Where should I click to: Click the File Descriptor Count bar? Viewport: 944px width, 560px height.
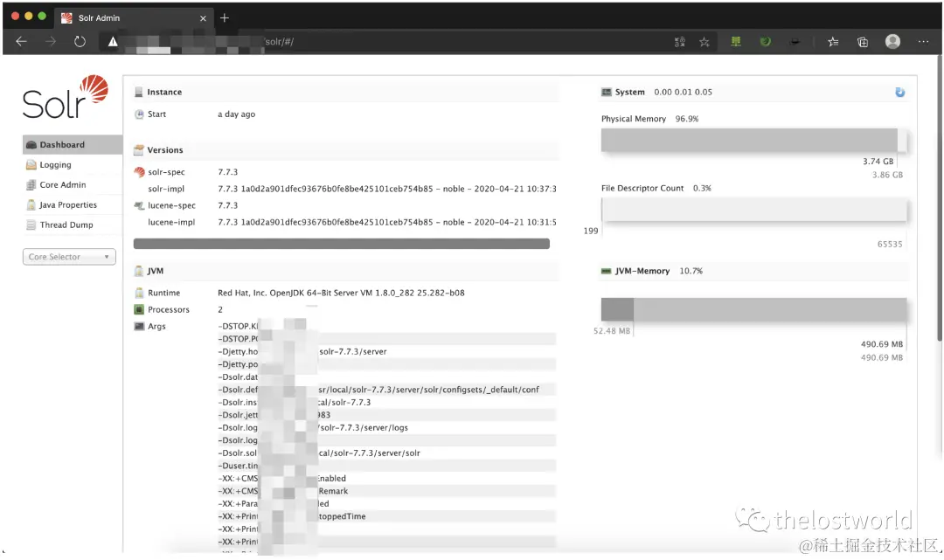click(x=753, y=210)
